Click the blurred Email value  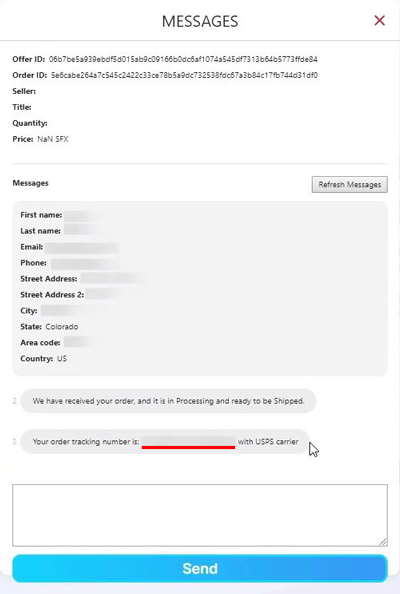pos(82,248)
